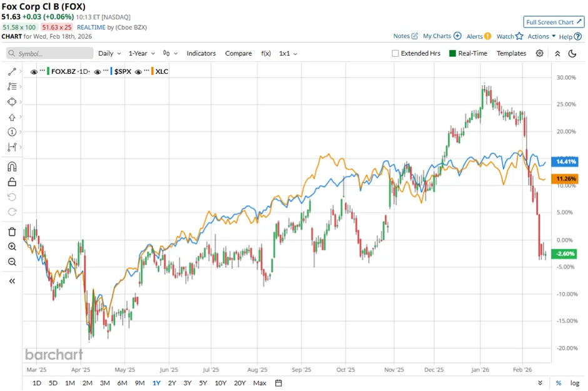Delete drawings with the trash icon
588x391 pixels.
12,231
